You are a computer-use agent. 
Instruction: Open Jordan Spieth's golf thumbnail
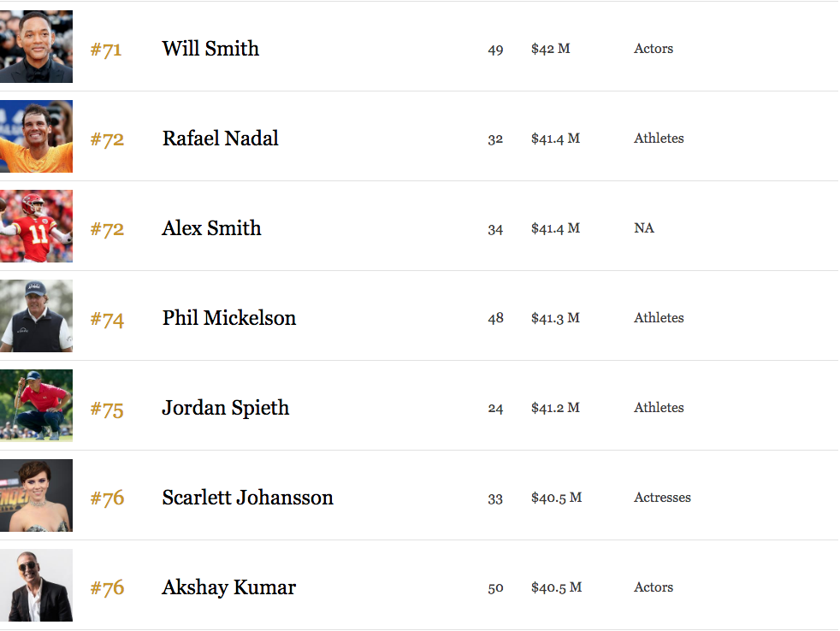pos(36,405)
